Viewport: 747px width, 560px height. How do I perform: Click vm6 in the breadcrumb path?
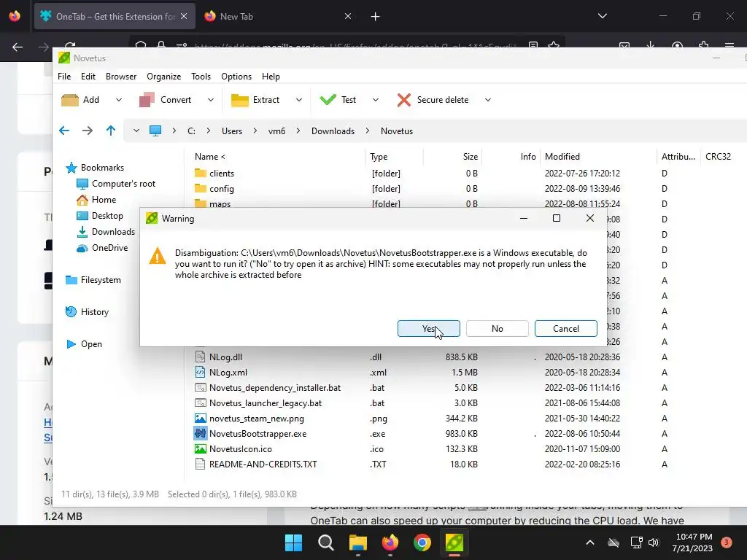[276, 131]
